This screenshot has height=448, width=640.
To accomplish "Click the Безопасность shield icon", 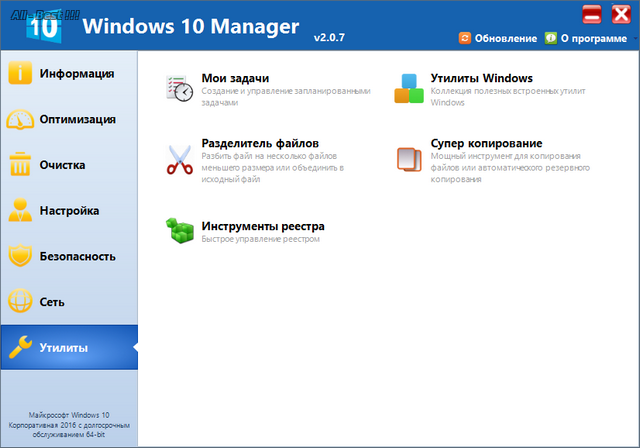I will click(20, 256).
